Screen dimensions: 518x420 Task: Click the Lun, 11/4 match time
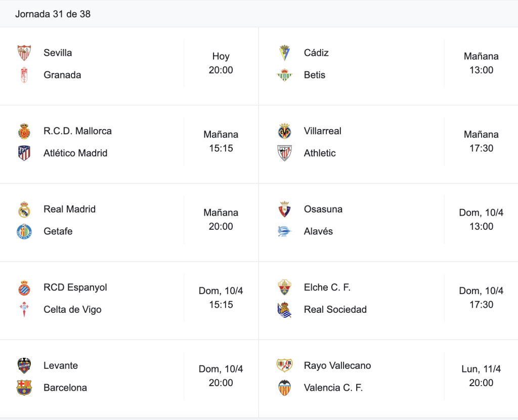point(481,375)
